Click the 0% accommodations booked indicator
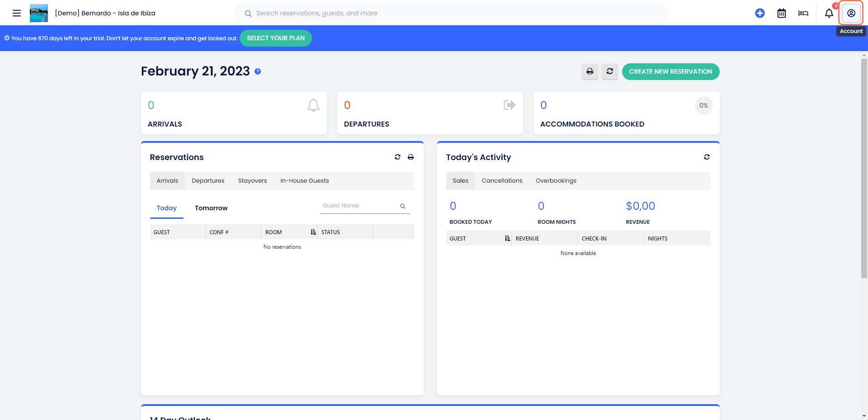 pos(703,105)
